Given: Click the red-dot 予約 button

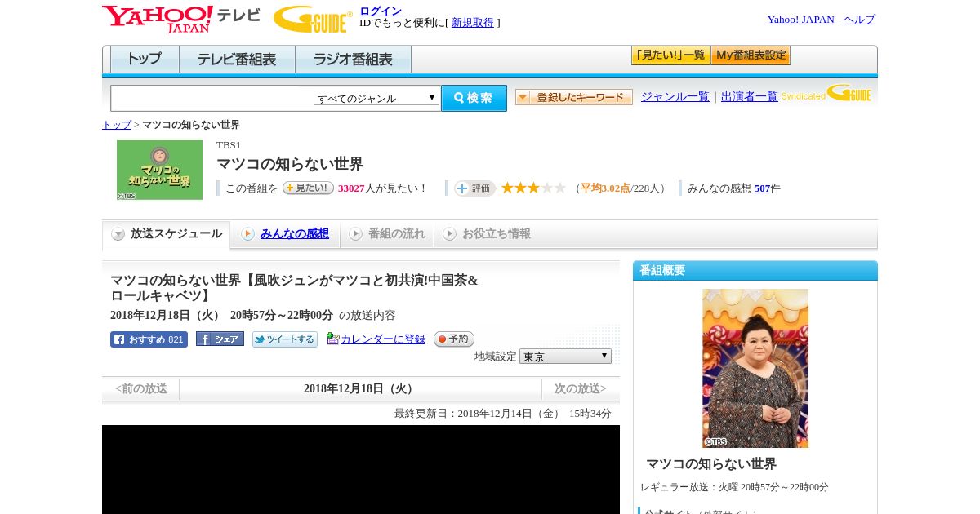Looking at the screenshot, I should (453, 339).
